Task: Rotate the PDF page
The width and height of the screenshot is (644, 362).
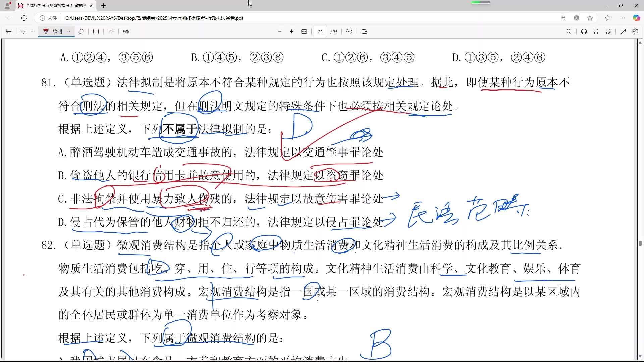Action: (349, 32)
